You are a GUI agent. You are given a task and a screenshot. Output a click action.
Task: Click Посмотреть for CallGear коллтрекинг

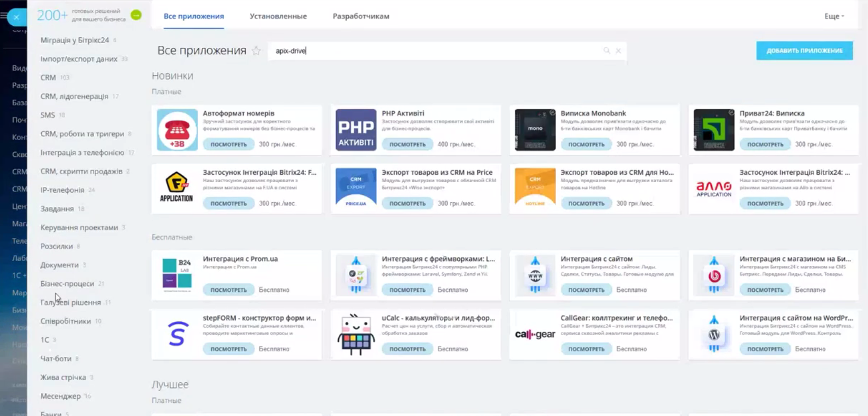(x=587, y=349)
